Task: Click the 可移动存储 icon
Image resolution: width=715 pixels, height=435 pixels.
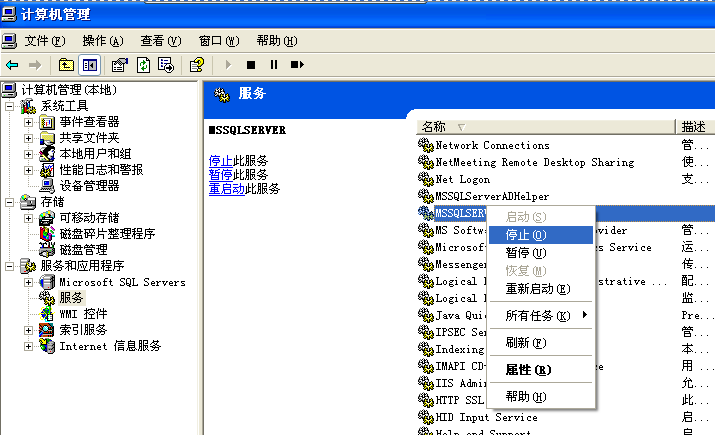Action: pyautogui.click(x=47, y=218)
